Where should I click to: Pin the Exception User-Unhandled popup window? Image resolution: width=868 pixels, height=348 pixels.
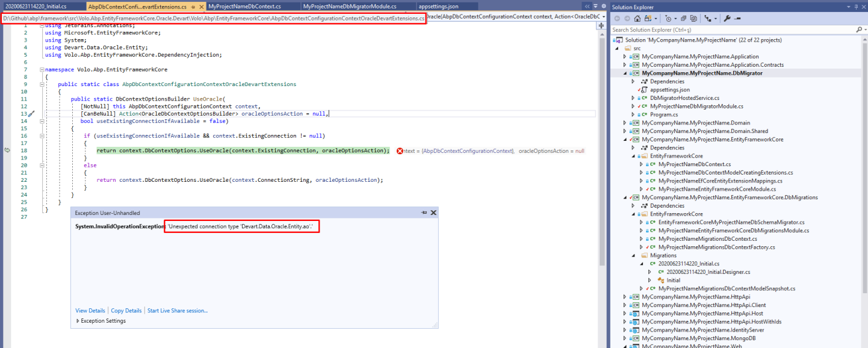click(x=425, y=212)
